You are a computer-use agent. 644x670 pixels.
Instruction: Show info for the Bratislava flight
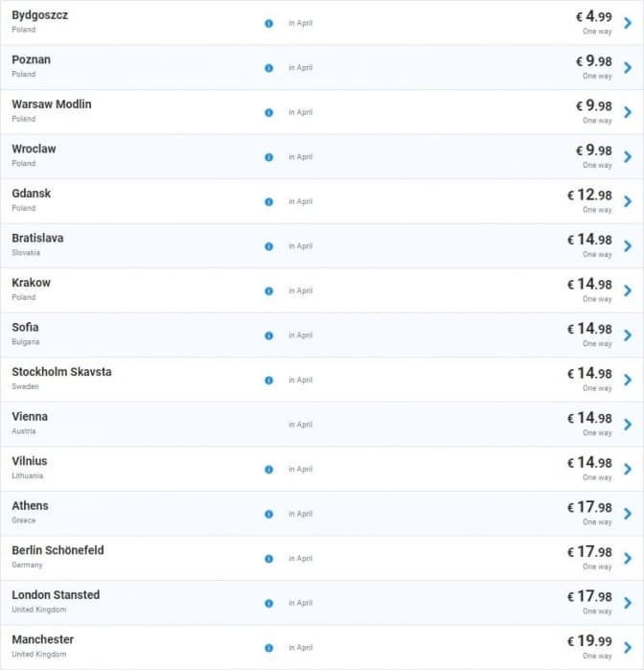268,246
